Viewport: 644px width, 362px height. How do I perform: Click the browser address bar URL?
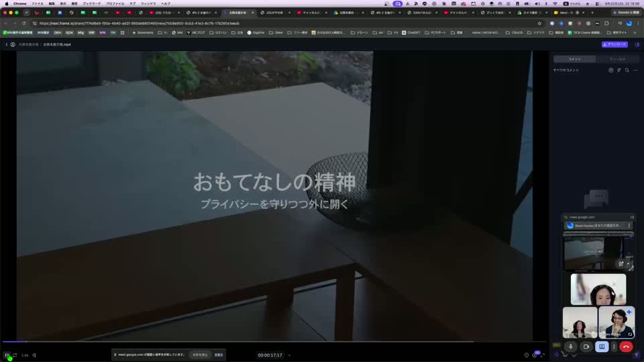pyautogui.click(x=140, y=23)
